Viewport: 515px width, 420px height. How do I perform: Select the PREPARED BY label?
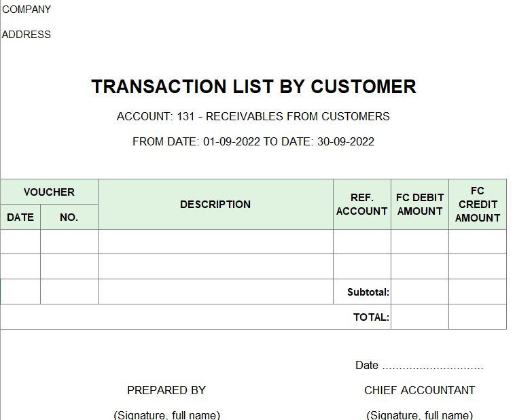pos(166,390)
